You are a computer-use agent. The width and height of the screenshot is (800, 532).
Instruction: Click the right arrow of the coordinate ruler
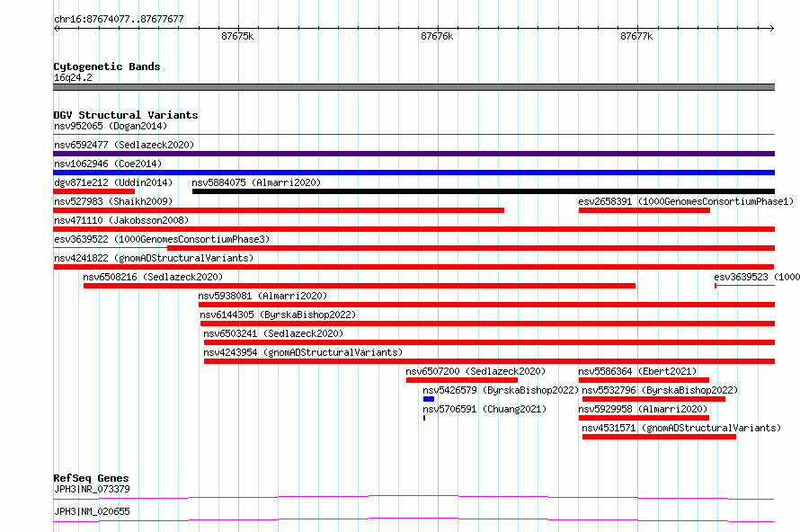(771, 28)
